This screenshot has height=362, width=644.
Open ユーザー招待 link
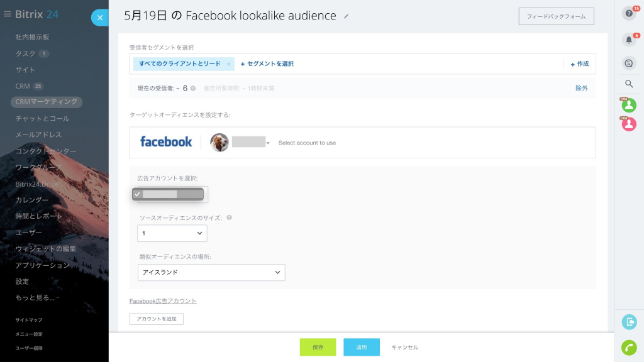click(x=29, y=348)
